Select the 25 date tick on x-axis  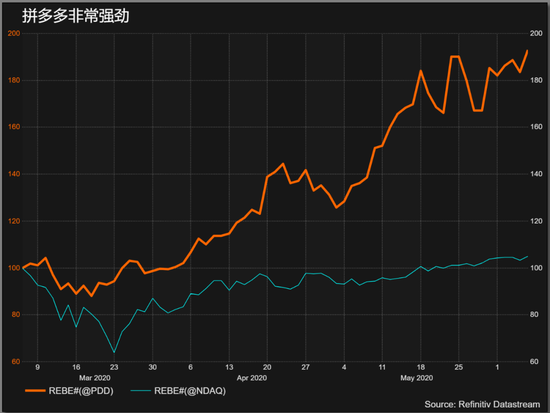click(x=458, y=367)
